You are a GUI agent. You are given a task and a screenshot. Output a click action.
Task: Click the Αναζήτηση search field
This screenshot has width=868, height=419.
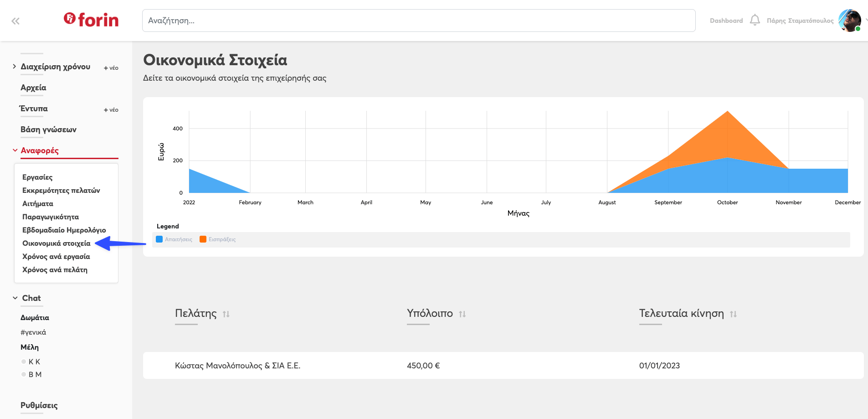(418, 21)
